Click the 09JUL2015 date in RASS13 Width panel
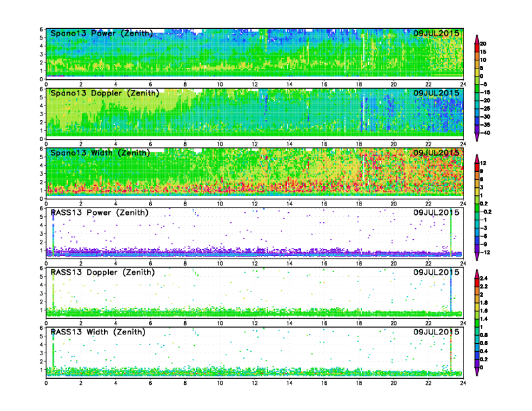The image size is (532, 411). tap(436, 332)
